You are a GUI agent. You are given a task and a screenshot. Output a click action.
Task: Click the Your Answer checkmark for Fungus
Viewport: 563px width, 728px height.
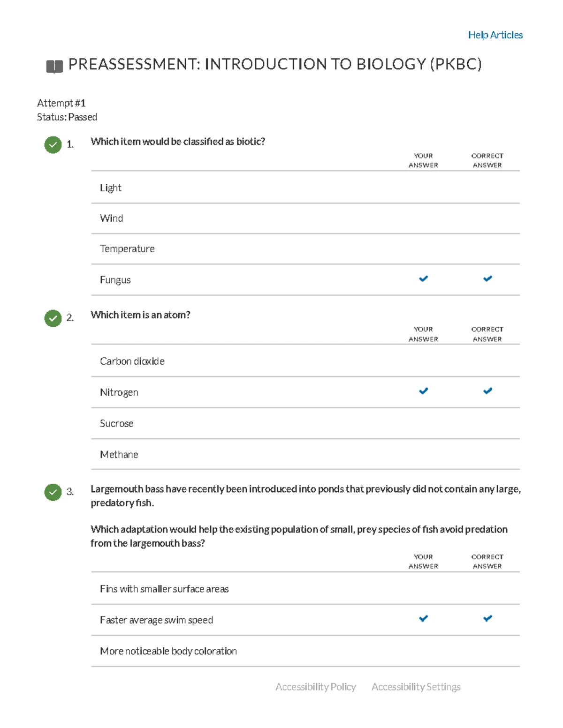pos(423,279)
